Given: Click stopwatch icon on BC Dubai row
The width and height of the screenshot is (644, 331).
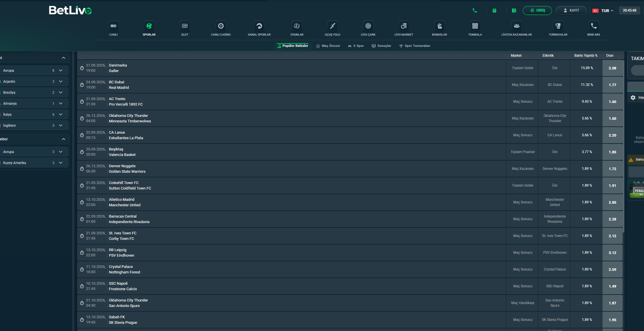Looking at the screenshot, I should (x=82, y=85).
